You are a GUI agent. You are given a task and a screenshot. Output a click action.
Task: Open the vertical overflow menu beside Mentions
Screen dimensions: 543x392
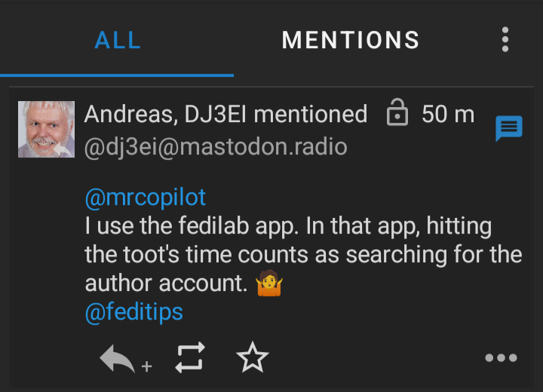coord(505,39)
